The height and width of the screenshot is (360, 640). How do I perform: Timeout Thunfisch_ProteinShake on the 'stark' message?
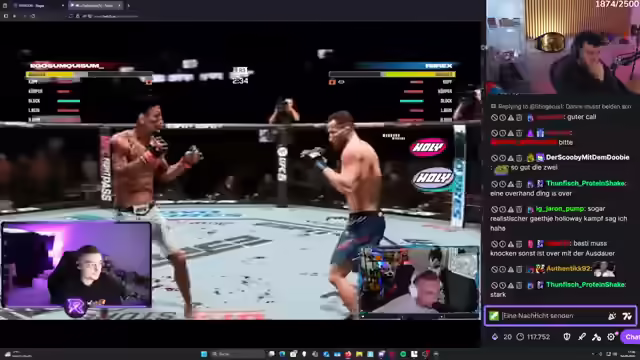502,285
